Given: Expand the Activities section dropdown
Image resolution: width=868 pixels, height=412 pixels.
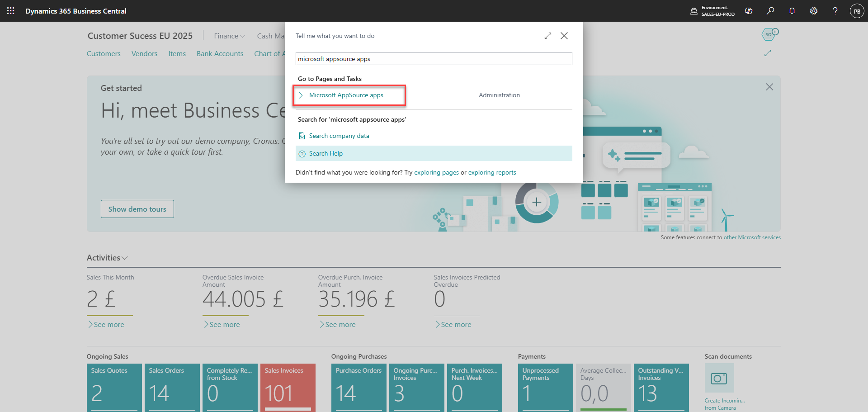Looking at the screenshot, I should pos(107,258).
